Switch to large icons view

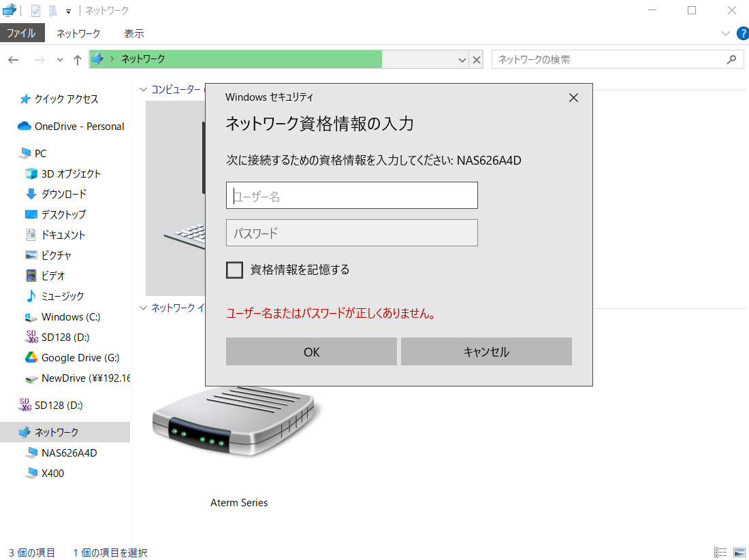[739, 553]
